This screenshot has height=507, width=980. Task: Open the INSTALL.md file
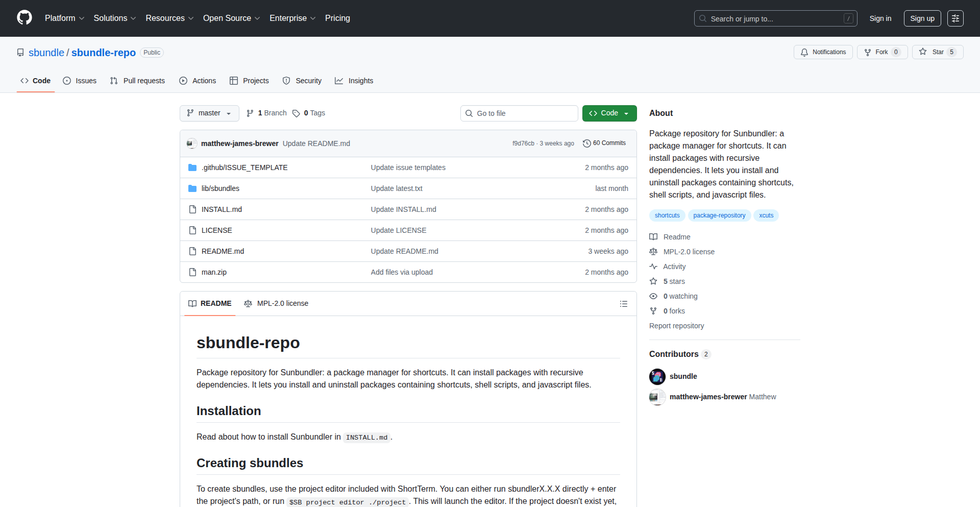(x=222, y=209)
